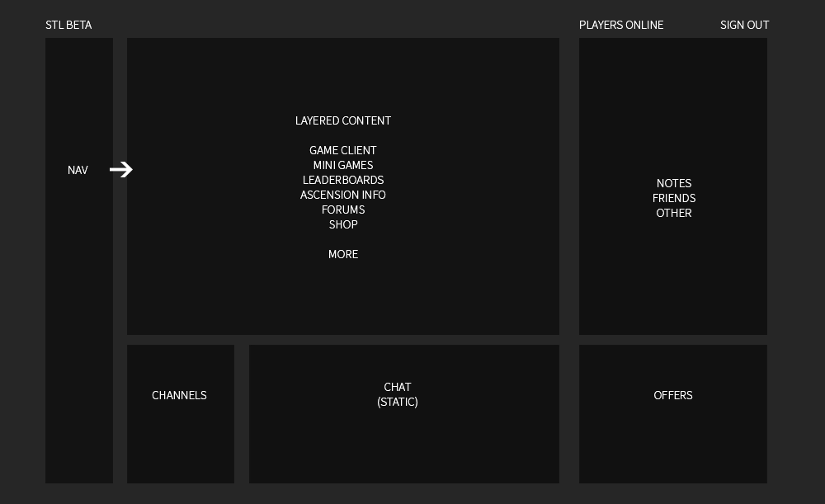825x504 pixels.
Task: Click the LAYERED CONTENT heading
Action: (343, 120)
